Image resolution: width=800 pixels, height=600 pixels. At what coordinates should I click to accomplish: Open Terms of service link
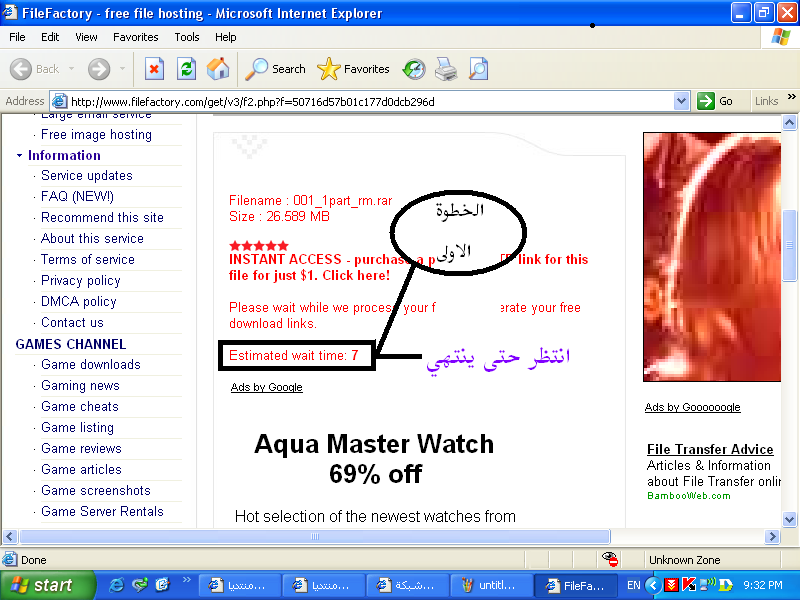88,260
